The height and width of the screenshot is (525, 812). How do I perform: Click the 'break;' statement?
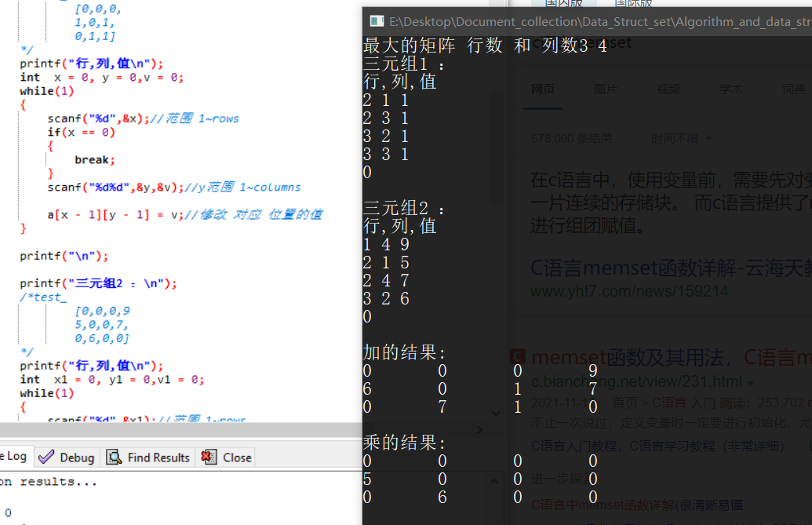[x=95, y=159]
